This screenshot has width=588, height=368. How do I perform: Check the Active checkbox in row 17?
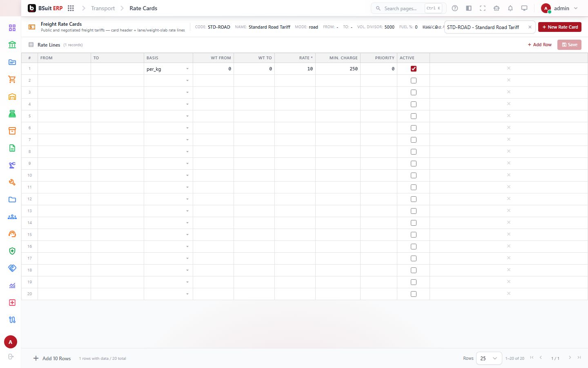414,258
